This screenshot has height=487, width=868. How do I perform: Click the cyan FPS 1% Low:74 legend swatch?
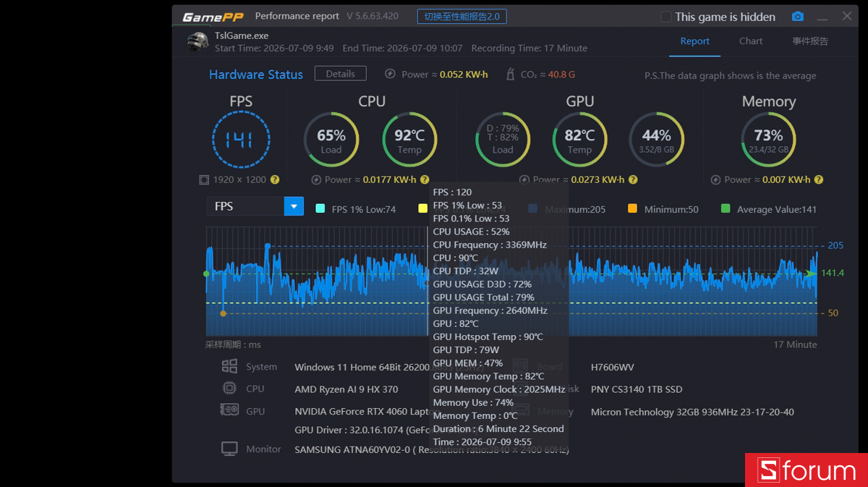320,208
